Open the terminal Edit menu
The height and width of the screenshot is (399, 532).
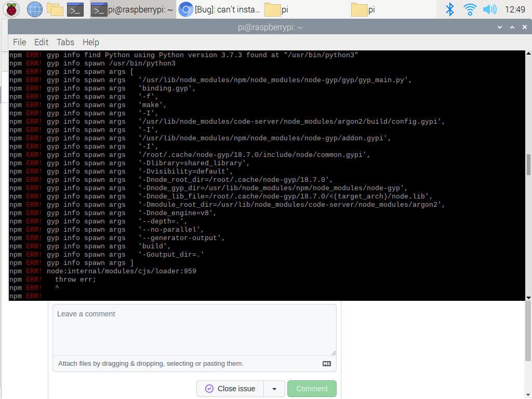tap(42, 42)
